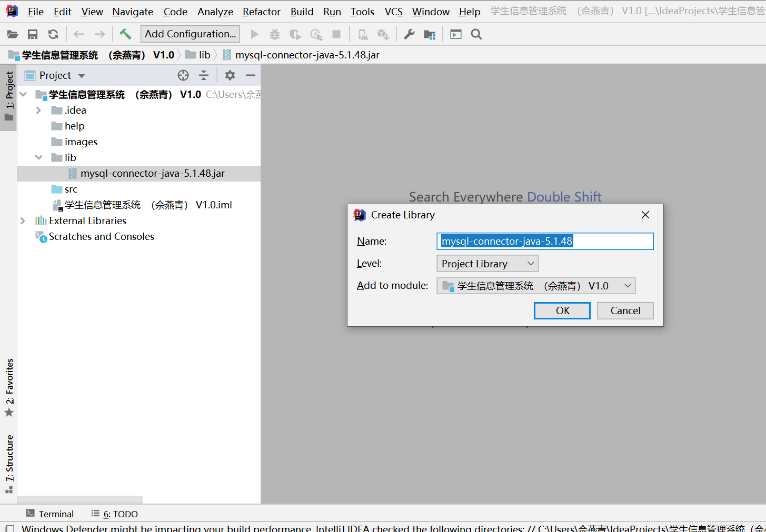Open the 2: Favorites side tab
Image resolution: width=766 pixels, height=532 pixels.
pyautogui.click(x=9, y=388)
